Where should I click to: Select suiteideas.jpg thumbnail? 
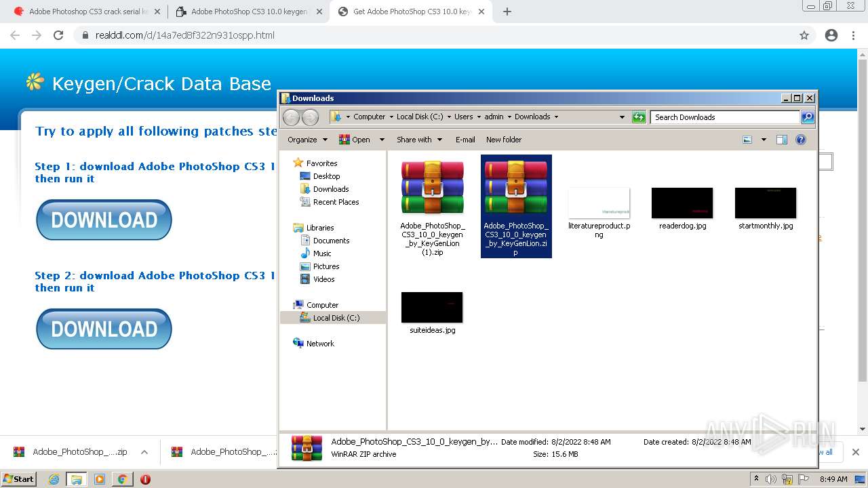pyautogui.click(x=432, y=307)
